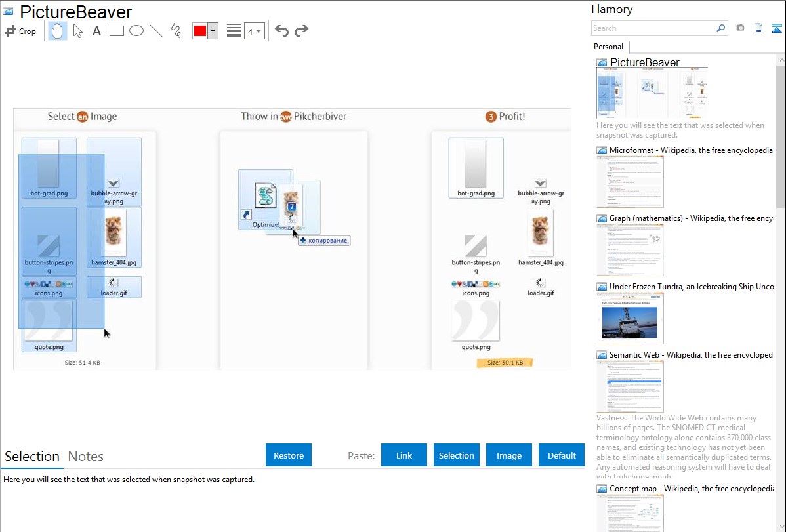Focus the Flamory Search field
The height and width of the screenshot is (532, 786).
(x=653, y=28)
